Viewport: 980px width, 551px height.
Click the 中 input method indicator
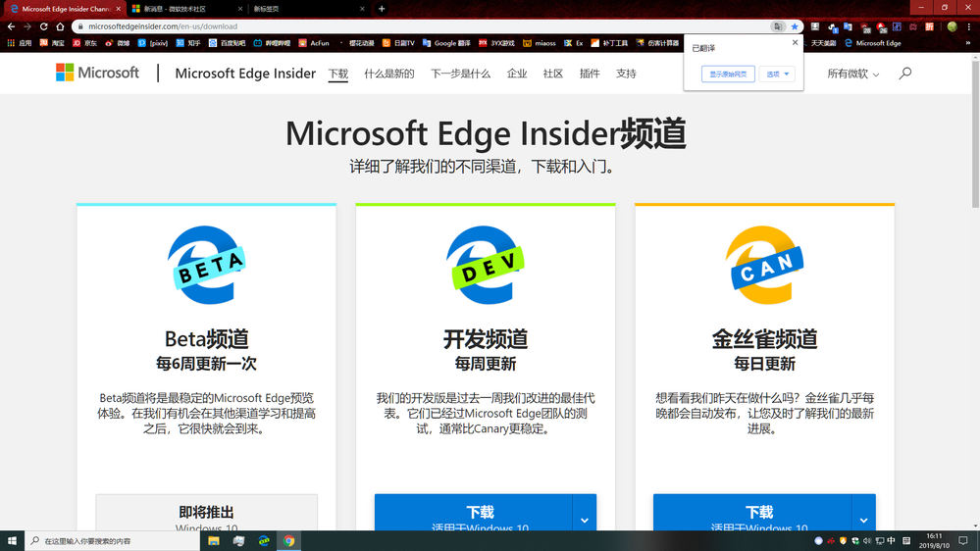point(892,541)
